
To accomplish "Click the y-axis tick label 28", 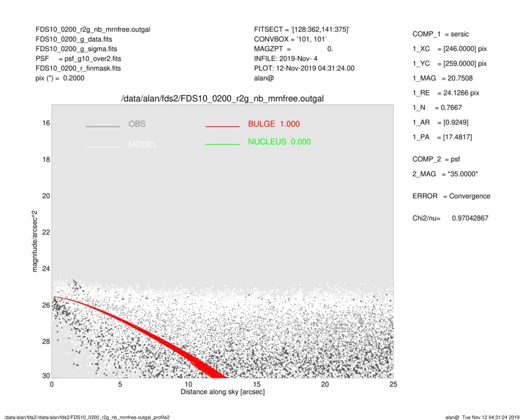I will [x=46, y=341].
